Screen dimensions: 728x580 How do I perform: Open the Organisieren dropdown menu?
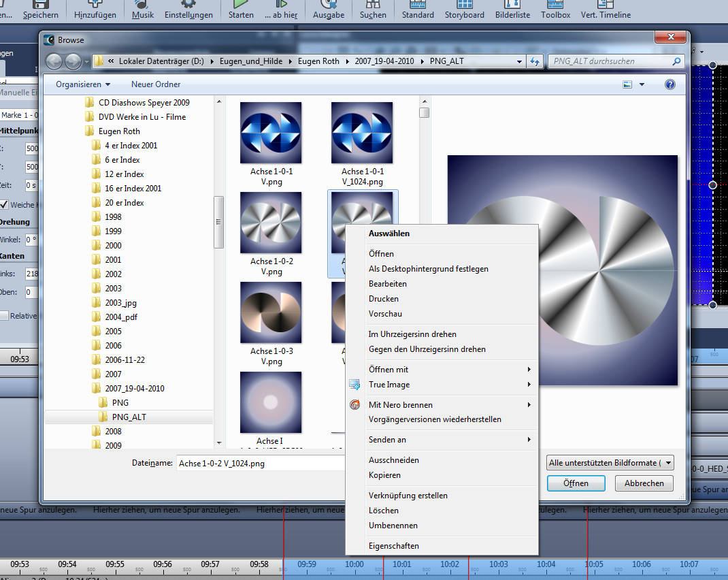[x=83, y=84]
